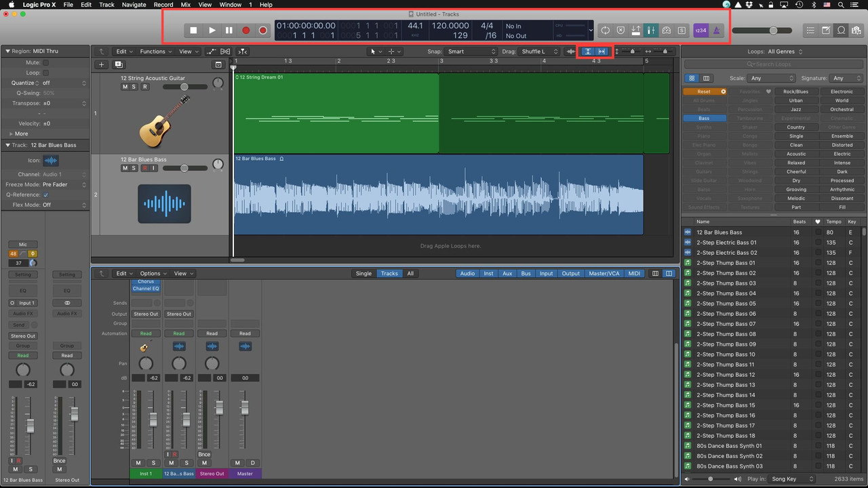Click the mixer narrow channel strips icon
This screenshot has width=868, height=488.
click(x=655, y=274)
